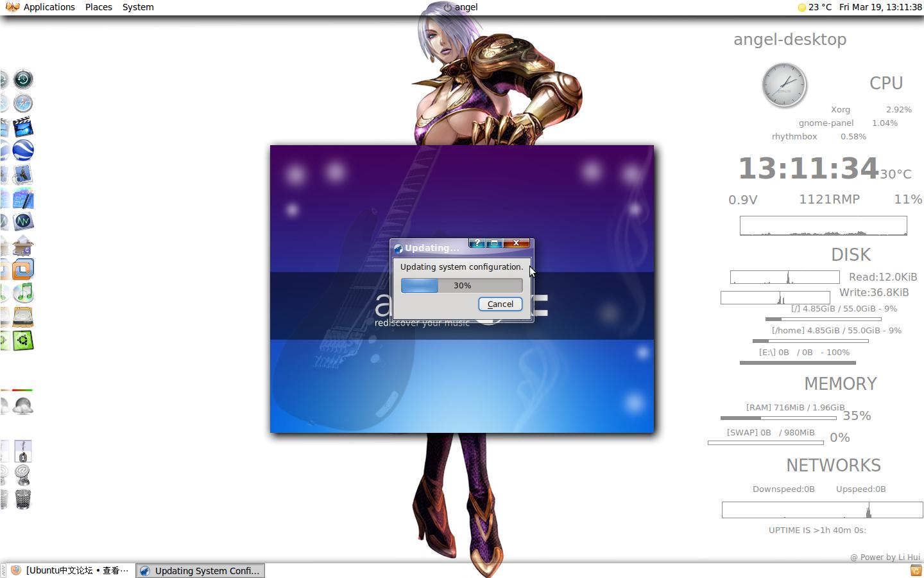The width and height of the screenshot is (924, 578).
Task: Click the power icon beside angel
Action: pos(447,7)
